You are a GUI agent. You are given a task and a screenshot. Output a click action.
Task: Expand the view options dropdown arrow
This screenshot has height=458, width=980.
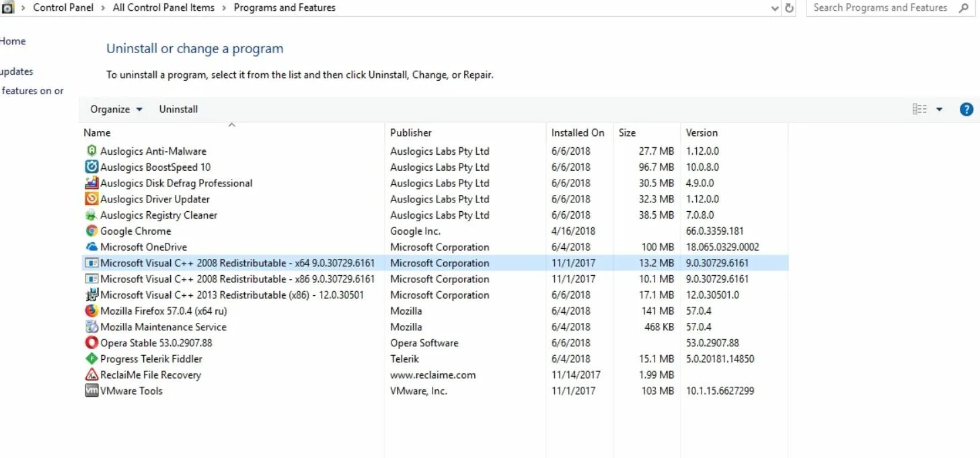[x=940, y=110]
